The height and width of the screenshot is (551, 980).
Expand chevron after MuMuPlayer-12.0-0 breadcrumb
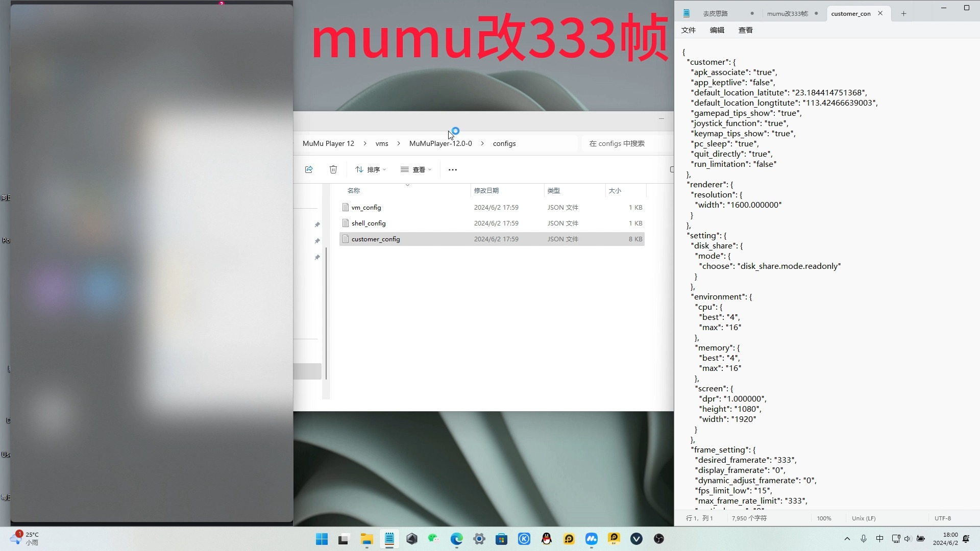coord(482,144)
